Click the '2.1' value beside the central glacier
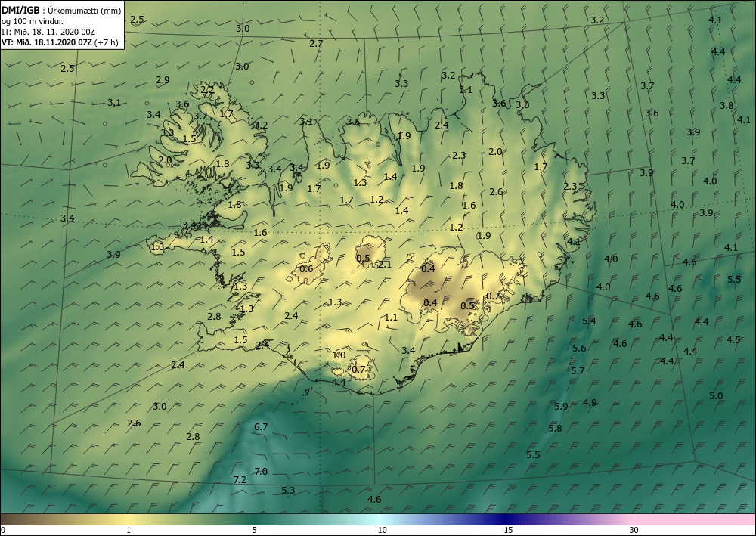 tap(385, 264)
